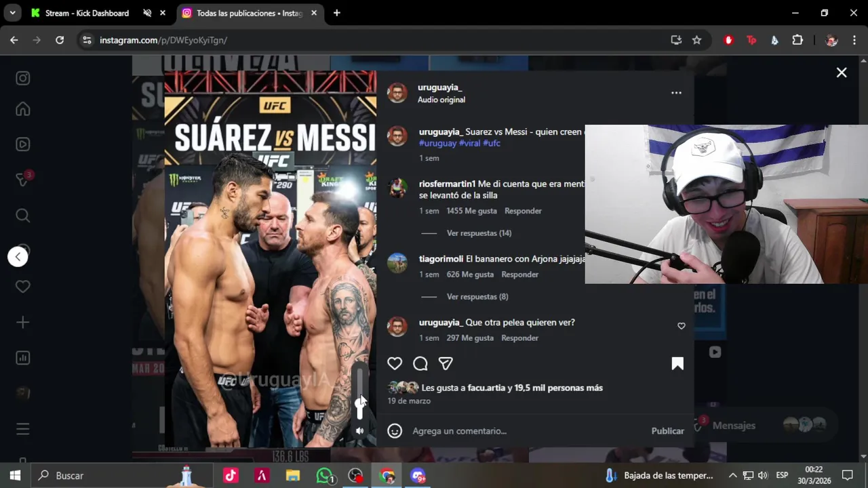The width and height of the screenshot is (868, 488).
Task: View site information icon in address bar
Action: 87,40
